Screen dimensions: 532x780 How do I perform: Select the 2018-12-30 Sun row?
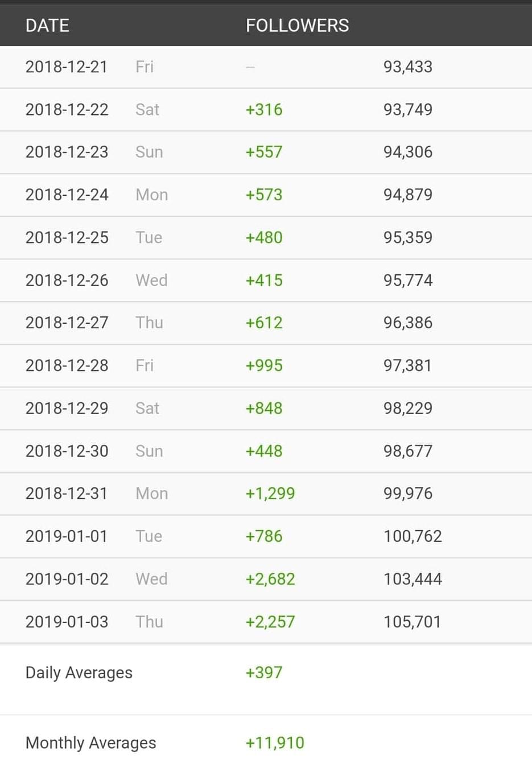point(266,451)
